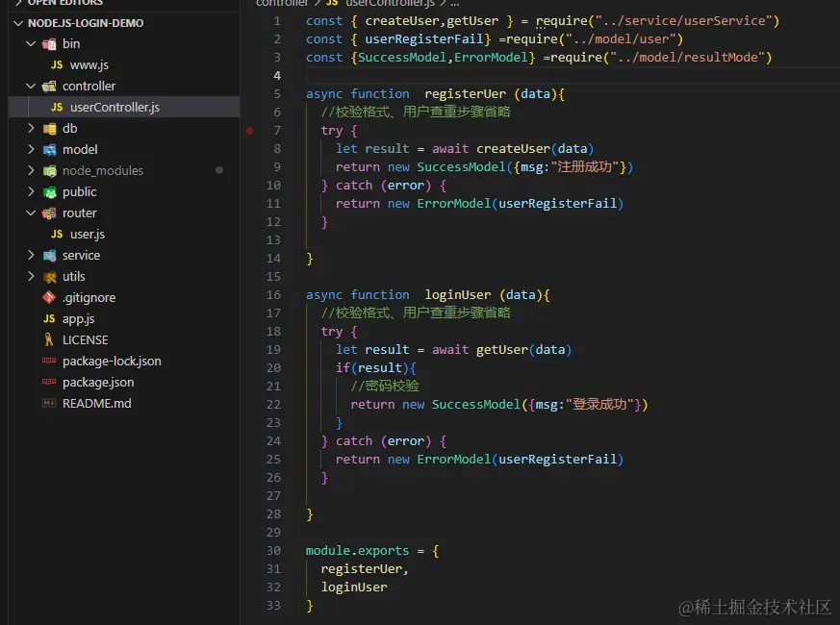Click the npm icon beside package.json
The image size is (840, 625).
tap(49, 382)
